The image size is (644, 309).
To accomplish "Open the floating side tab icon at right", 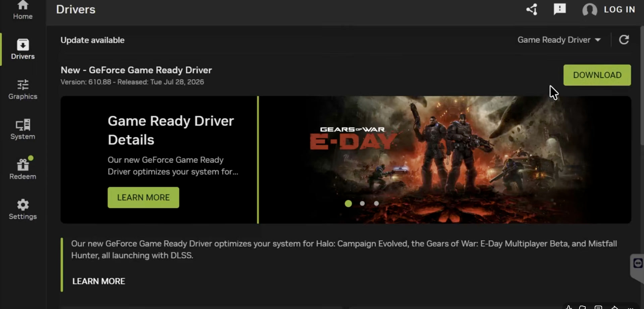I will pyautogui.click(x=637, y=264).
